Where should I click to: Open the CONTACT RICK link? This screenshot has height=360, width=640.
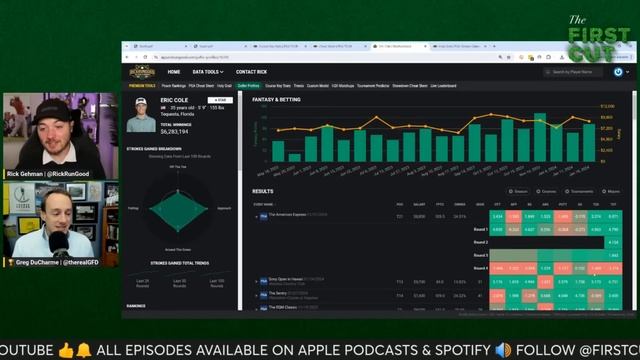[251, 72]
